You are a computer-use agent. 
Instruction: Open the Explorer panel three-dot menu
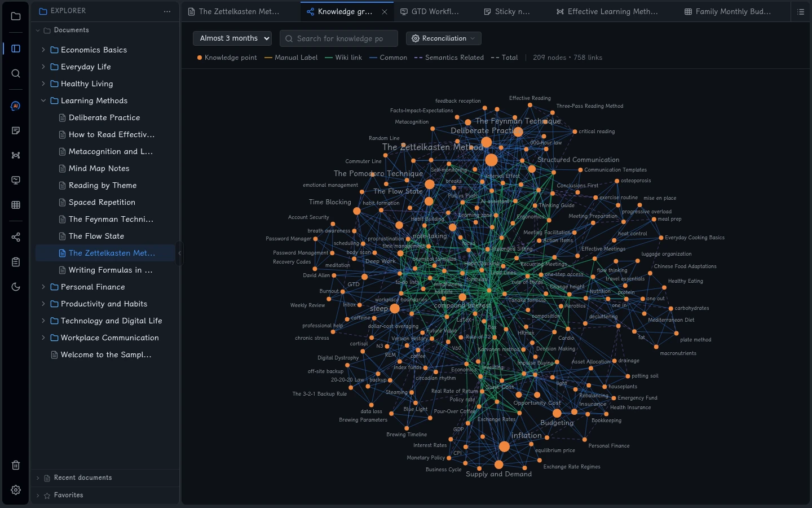point(167,11)
